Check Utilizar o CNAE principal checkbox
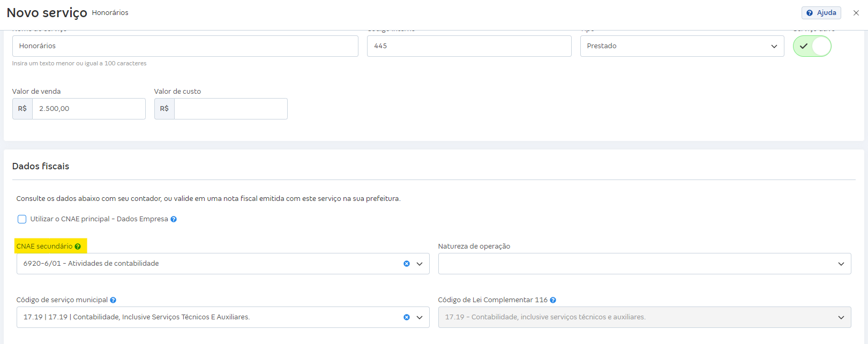The width and height of the screenshot is (868, 344). (22, 219)
